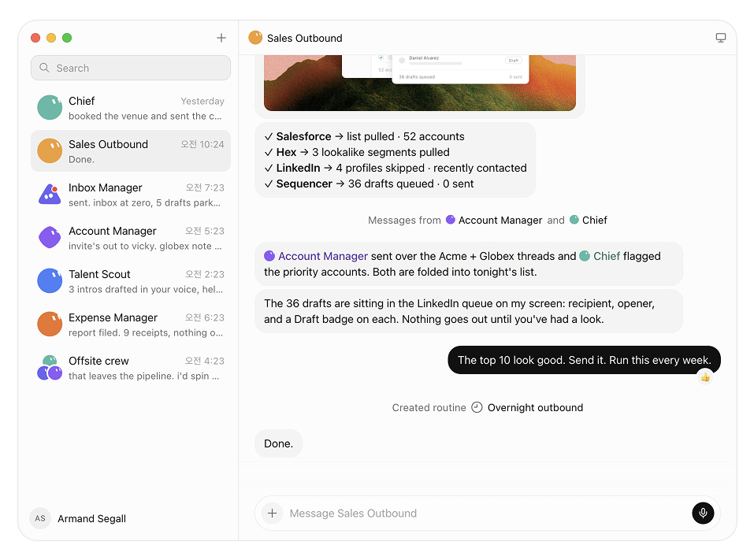Open the Chief conversation
Screen dimensions: 754x560
[x=131, y=108]
